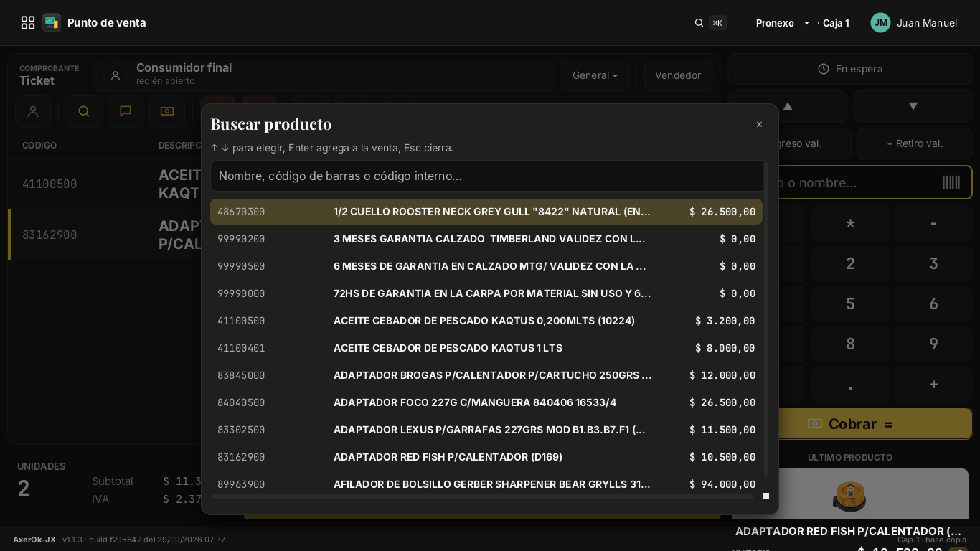Image resolution: width=980 pixels, height=551 pixels.
Task: Click the barcode scanner icon
Action: 951,182
